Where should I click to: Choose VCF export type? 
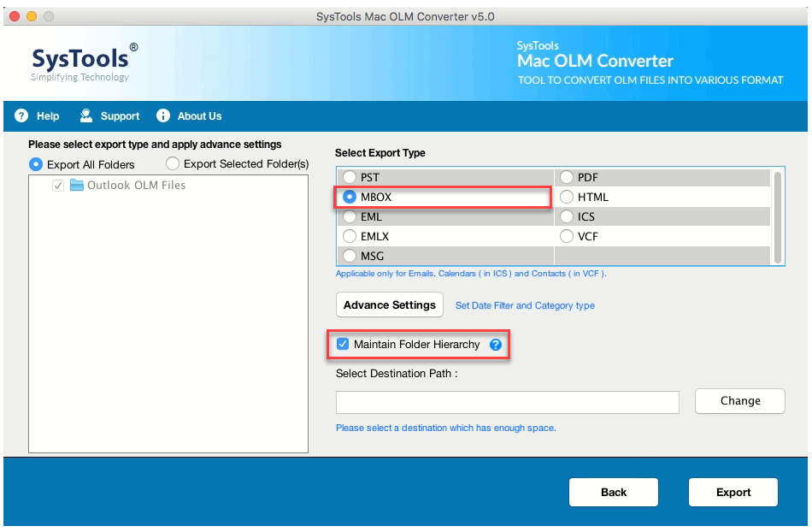pos(567,236)
